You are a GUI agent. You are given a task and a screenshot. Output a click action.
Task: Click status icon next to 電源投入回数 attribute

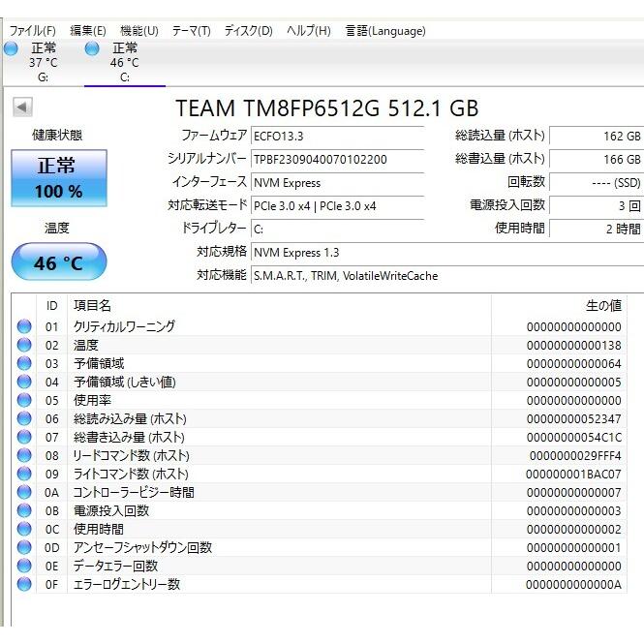(x=24, y=511)
